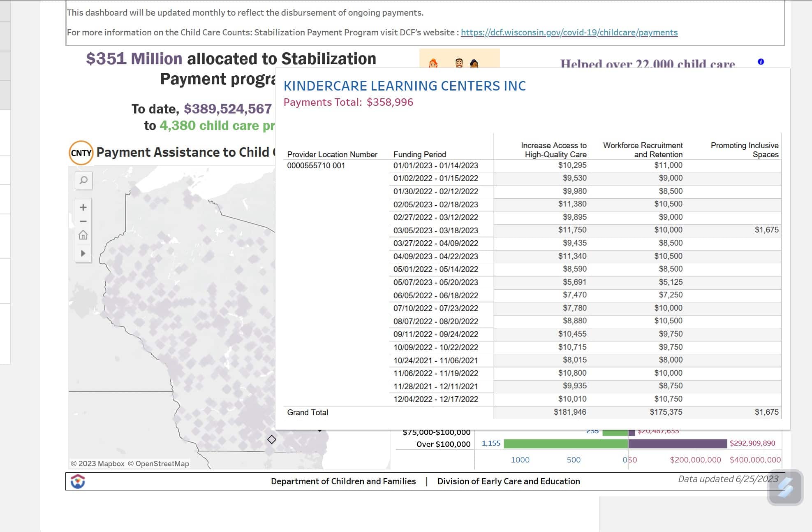Zoom in on the Wisconsin map

(x=83, y=207)
